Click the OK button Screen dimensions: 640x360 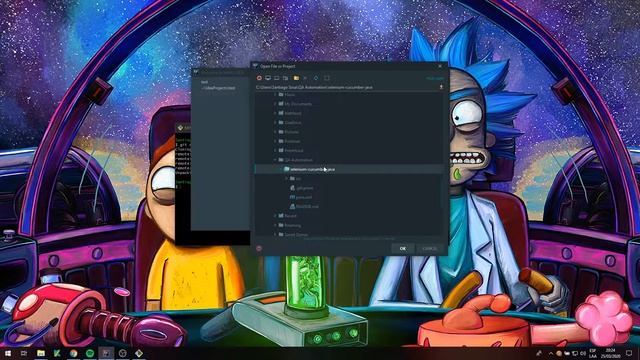pos(403,248)
